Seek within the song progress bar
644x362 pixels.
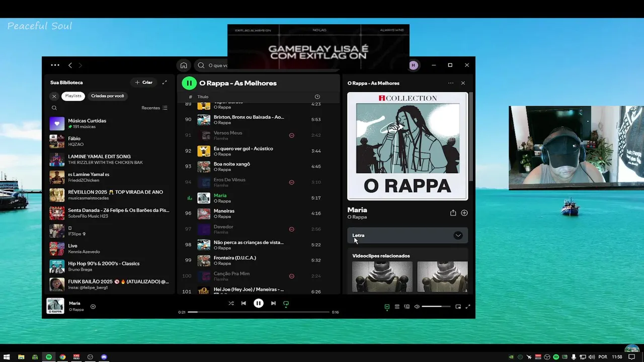[259, 312]
